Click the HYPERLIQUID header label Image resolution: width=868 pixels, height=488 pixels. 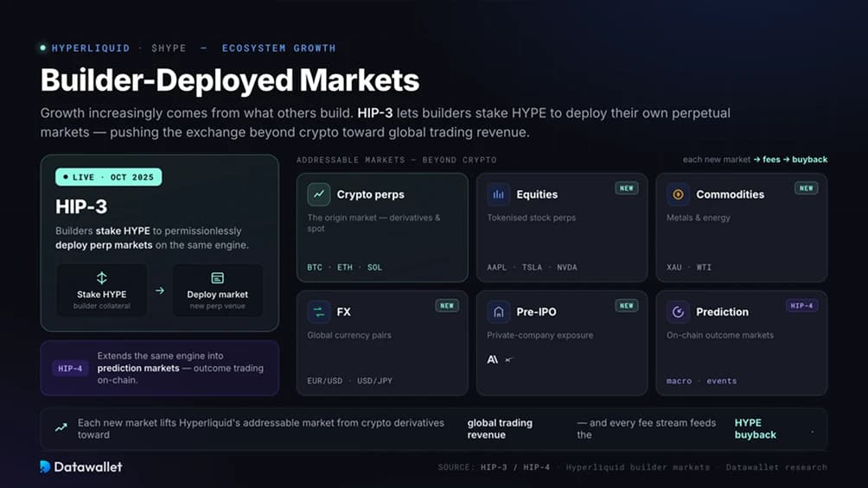click(91, 48)
